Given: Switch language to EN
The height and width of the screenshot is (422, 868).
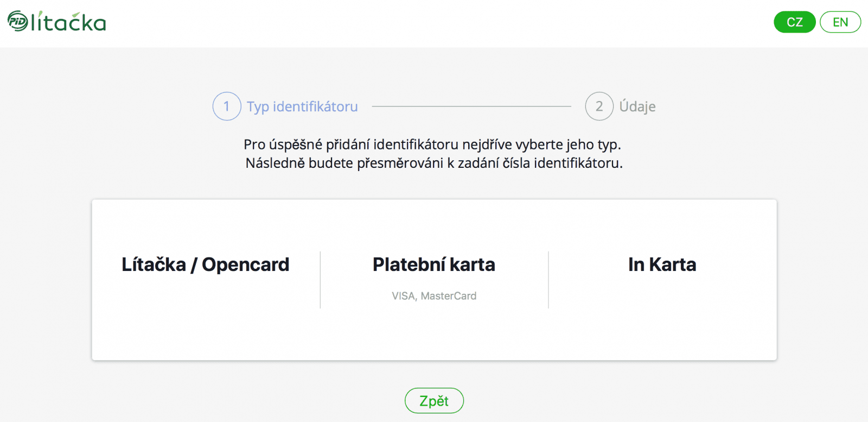Looking at the screenshot, I should 840,22.
